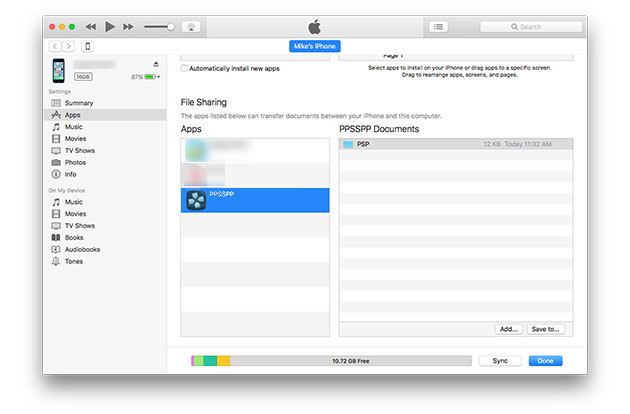Image resolution: width=630 pixels, height=414 pixels.
Task: Select Summary in the Settings sidebar
Action: (x=79, y=103)
